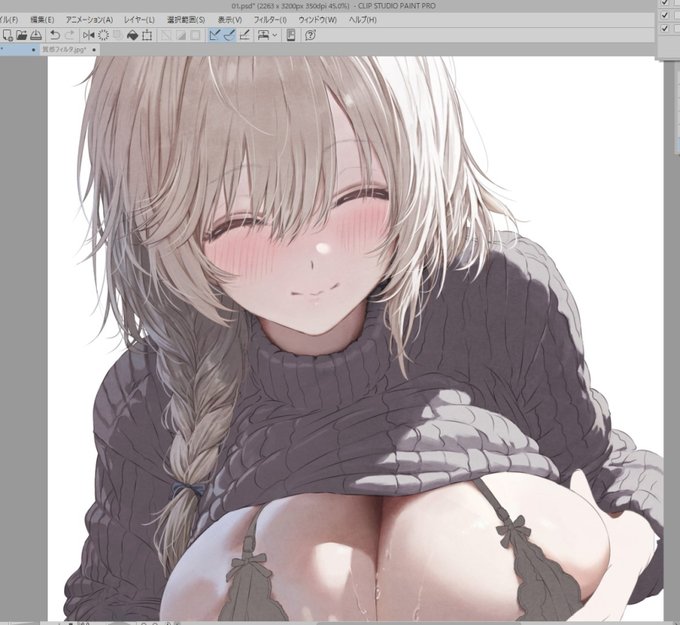Close the 質感フィルタ.jpg tab via its dot
Image resolution: width=680 pixels, height=625 pixels.
click(95, 49)
